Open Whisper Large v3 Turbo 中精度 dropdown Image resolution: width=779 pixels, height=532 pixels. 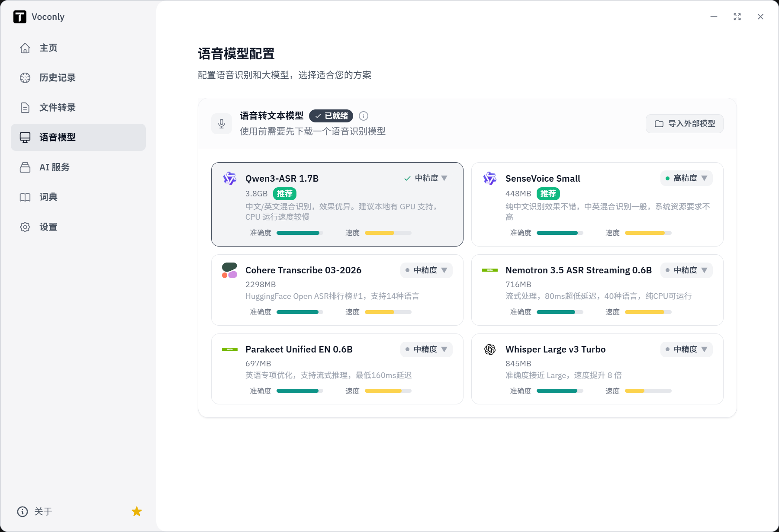coord(686,349)
